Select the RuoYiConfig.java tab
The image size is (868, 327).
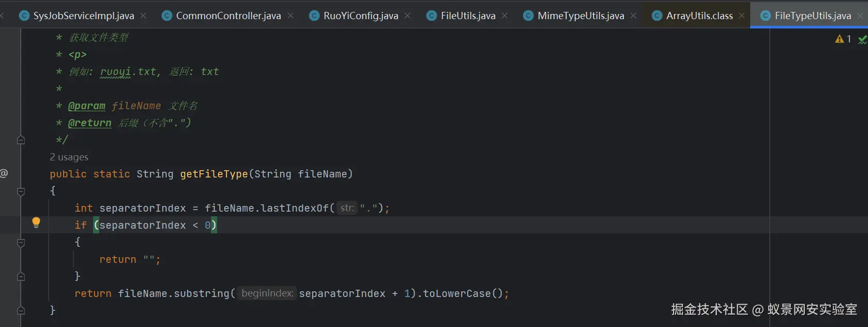point(361,16)
